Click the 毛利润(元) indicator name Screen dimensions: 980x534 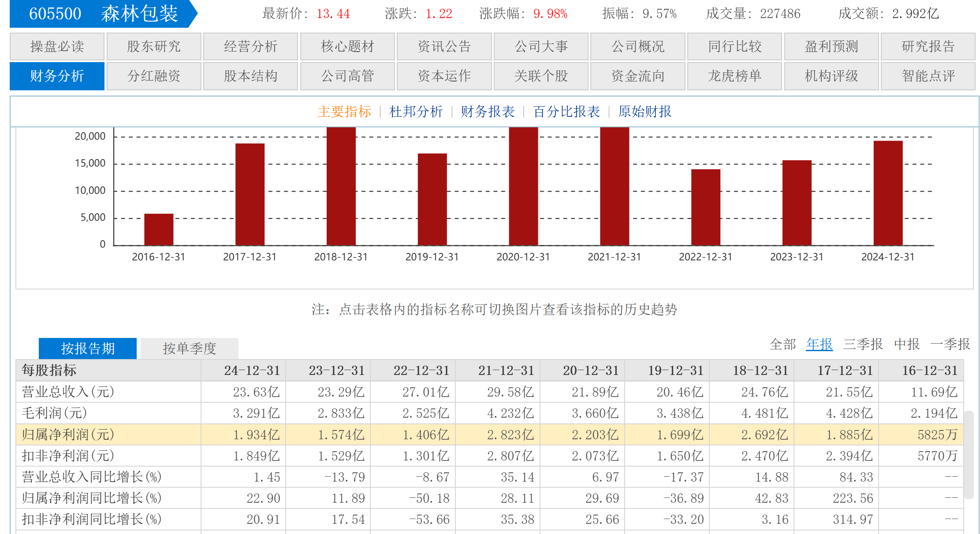pos(54,413)
